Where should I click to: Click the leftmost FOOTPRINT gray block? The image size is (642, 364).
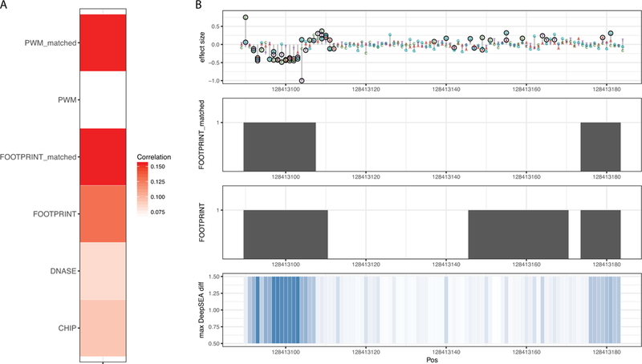coord(286,234)
